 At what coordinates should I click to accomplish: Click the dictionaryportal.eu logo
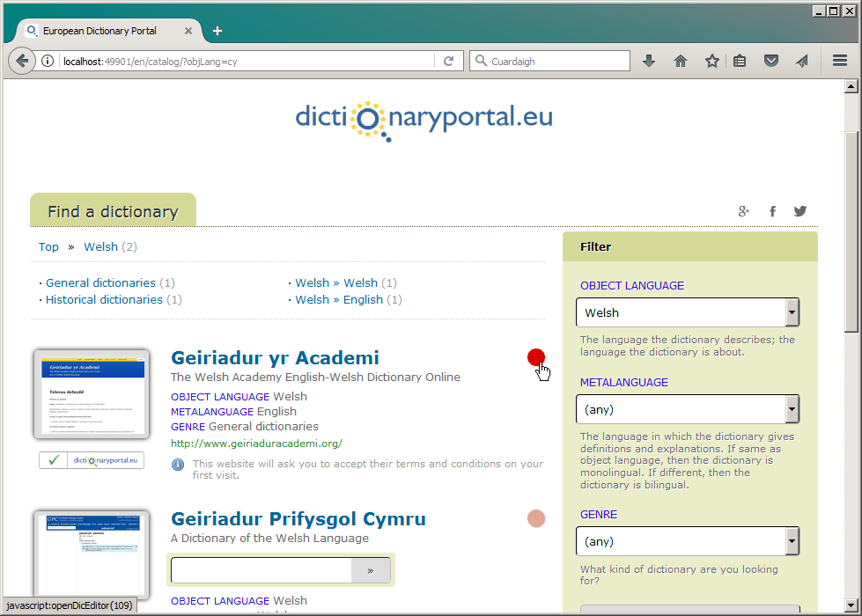424,121
